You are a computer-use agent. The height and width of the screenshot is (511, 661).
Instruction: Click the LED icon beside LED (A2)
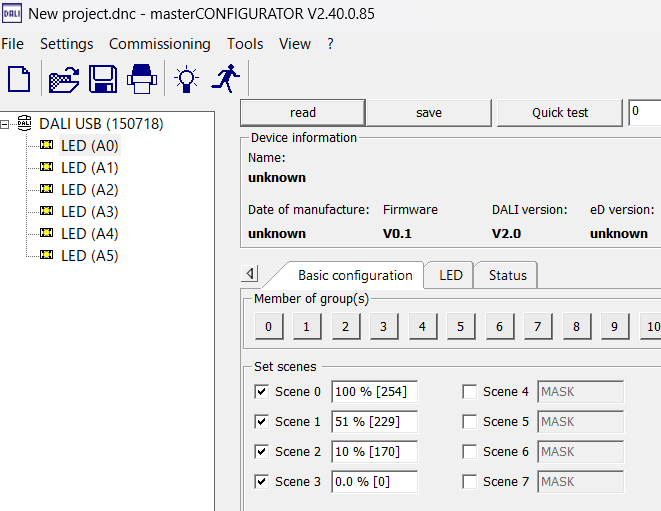[x=46, y=189]
